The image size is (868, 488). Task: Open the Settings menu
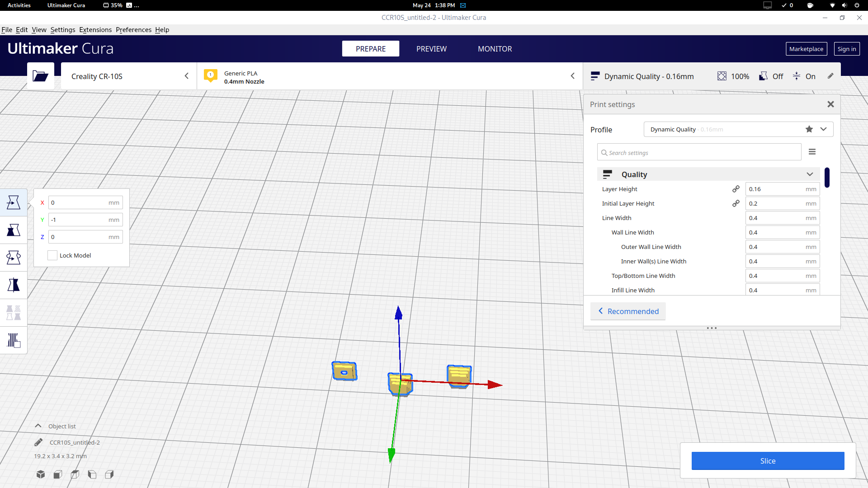click(63, 30)
